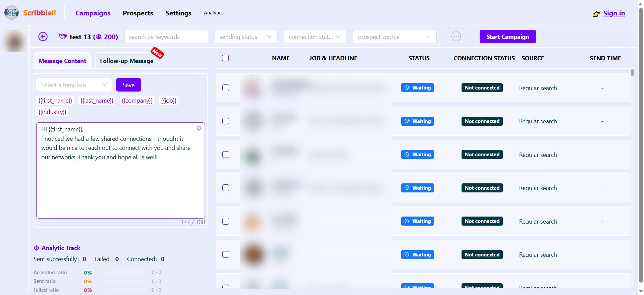
Task: Check the third prospect row's checkbox
Action: point(226,155)
